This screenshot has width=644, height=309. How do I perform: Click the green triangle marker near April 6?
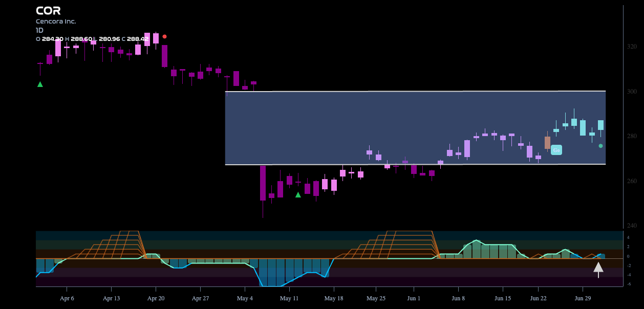40,84
